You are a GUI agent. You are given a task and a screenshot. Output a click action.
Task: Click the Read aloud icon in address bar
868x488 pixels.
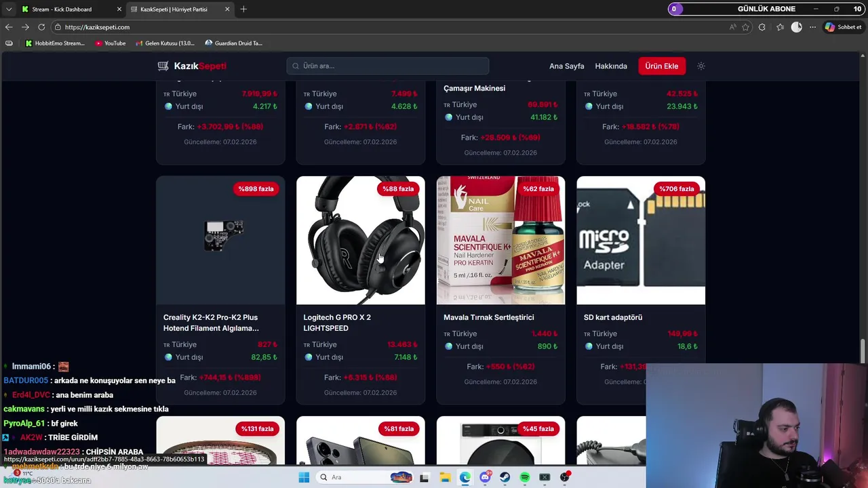tap(732, 27)
